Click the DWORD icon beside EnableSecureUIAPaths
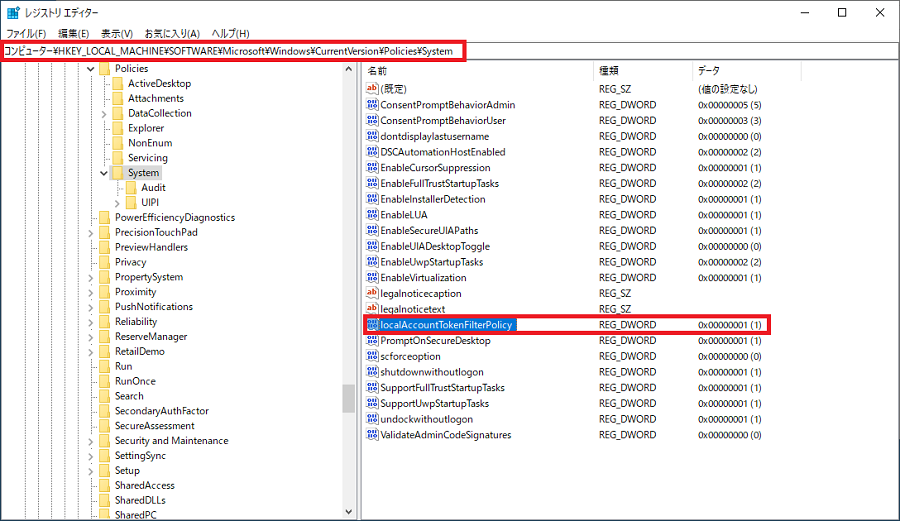The image size is (900, 521). (372, 230)
